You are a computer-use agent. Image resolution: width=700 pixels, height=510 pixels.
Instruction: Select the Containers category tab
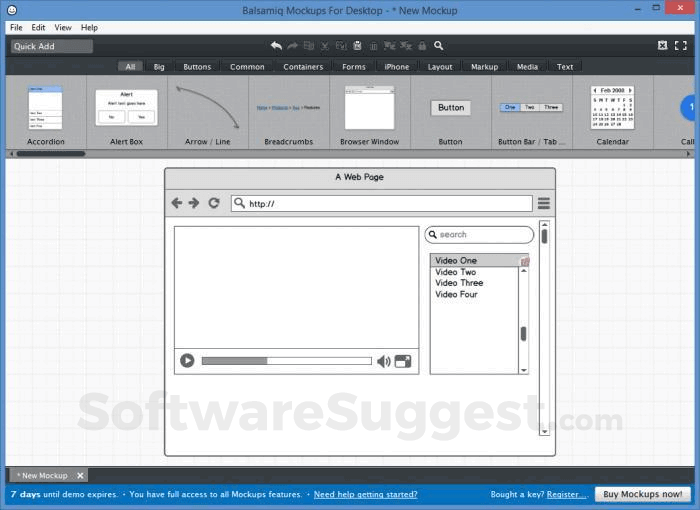303,67
